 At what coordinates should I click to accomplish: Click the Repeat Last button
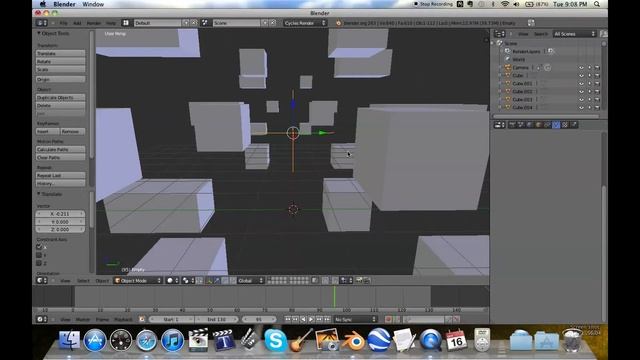click(61, 176)
